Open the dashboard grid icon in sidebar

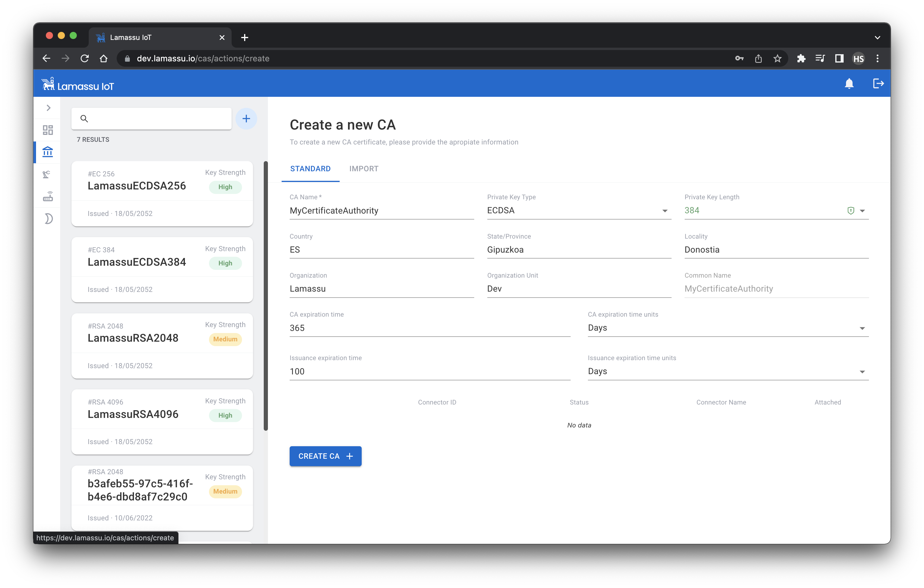click(48, 130)
